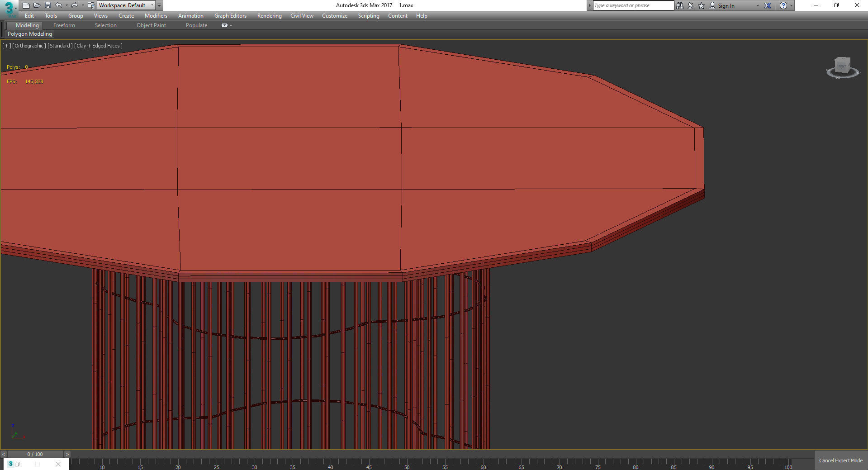Open the Edit menu
868x470 pixels.
[x=29, y=16]
